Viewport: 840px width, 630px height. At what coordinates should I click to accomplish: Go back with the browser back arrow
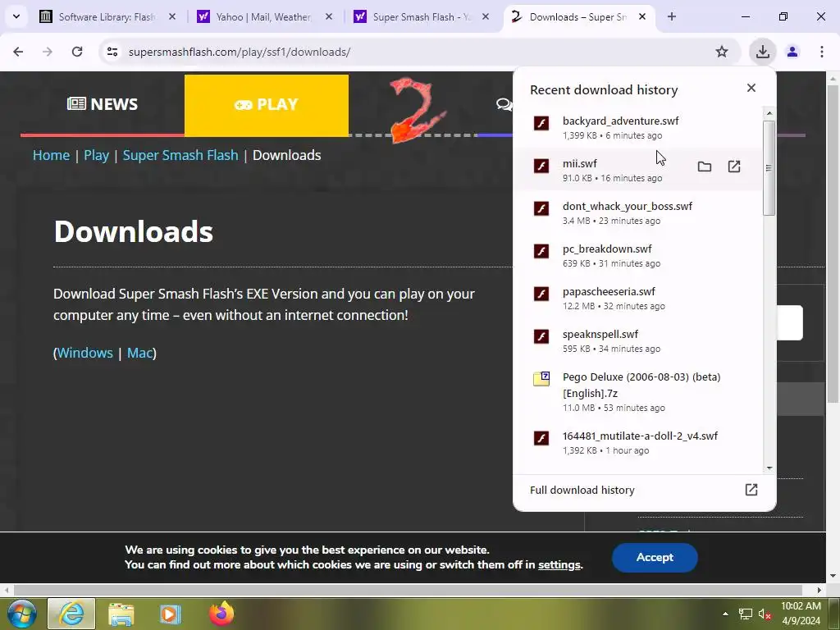click(18, 52)
